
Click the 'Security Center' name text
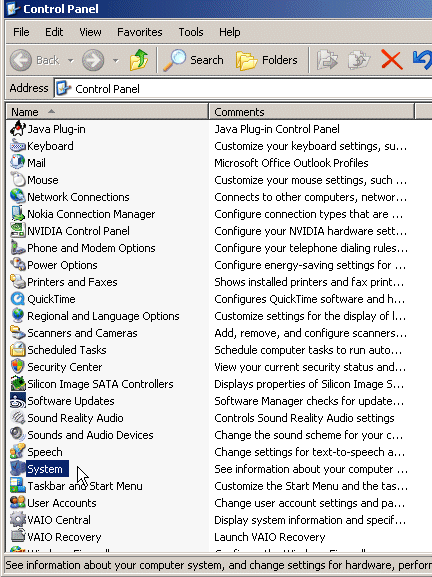tap(64, 367)
